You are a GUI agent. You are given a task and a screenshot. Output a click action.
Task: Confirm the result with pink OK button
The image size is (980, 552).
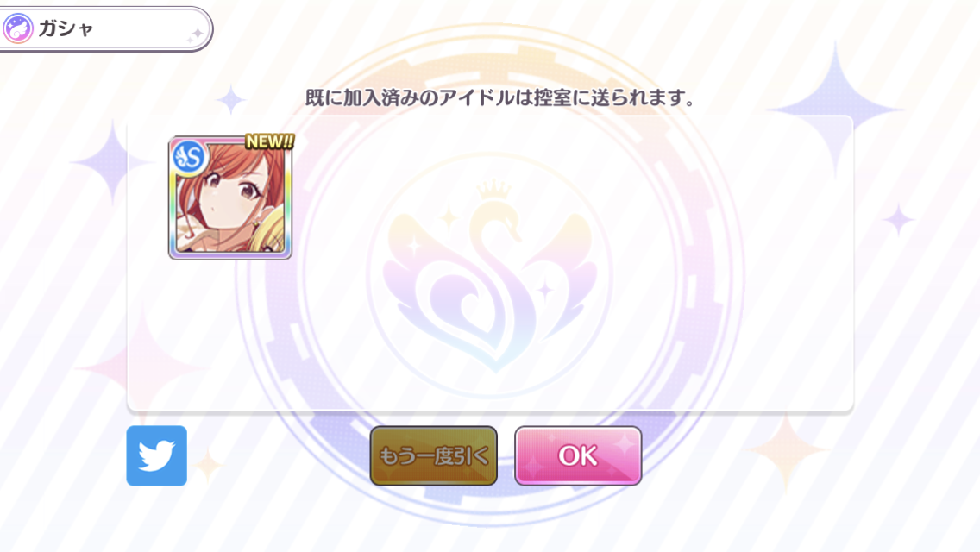point(578,455)
